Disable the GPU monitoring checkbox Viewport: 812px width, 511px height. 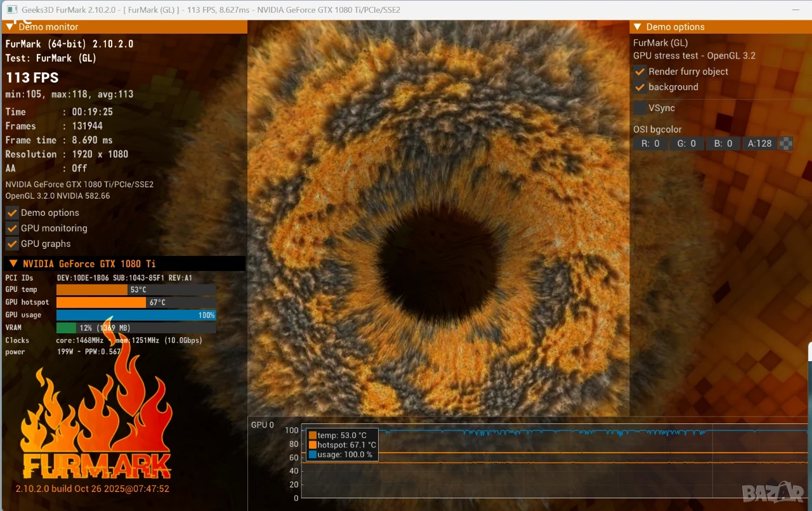click(12, 228)
